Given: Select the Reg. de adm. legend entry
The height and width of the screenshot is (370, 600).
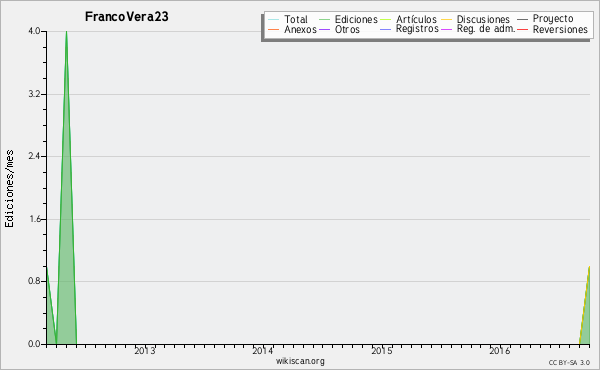Looking at the screenshot, I should (478, 29).
